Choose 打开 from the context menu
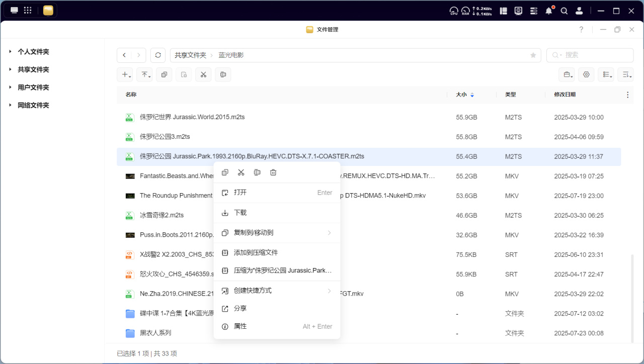Screen dimensions: 644x364 277,193
